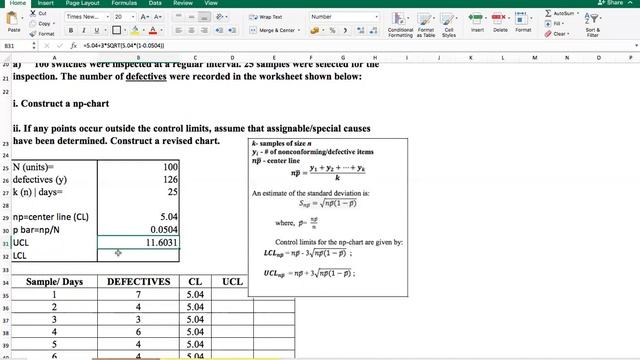
Task: Switch to the View tab
Action: pos(211,3)
